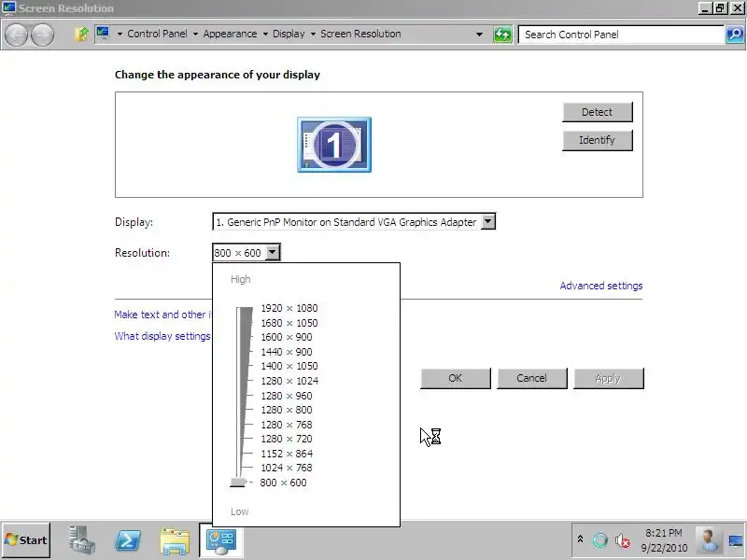Image resolution: width=747 pixels, height=560 pixels.
Task: Click the show desktop monitor icon
Action: point(736,540)
